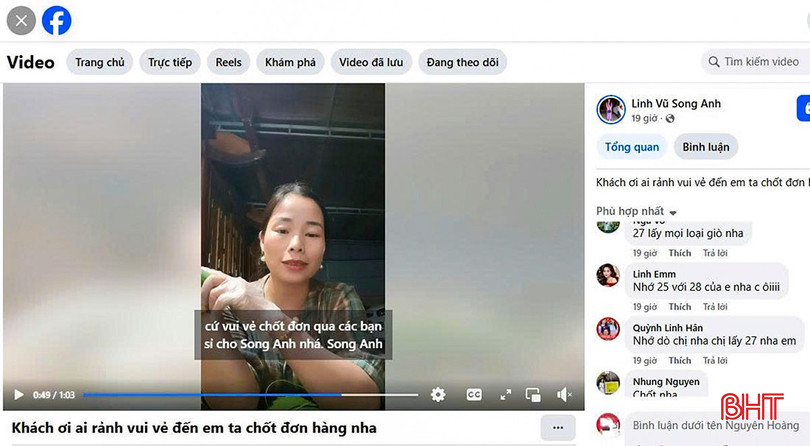Screen dimensions: 810x446
Task: Enable picture-in-picture mini player
Action: pyautogui.click(x=534, y=395)
